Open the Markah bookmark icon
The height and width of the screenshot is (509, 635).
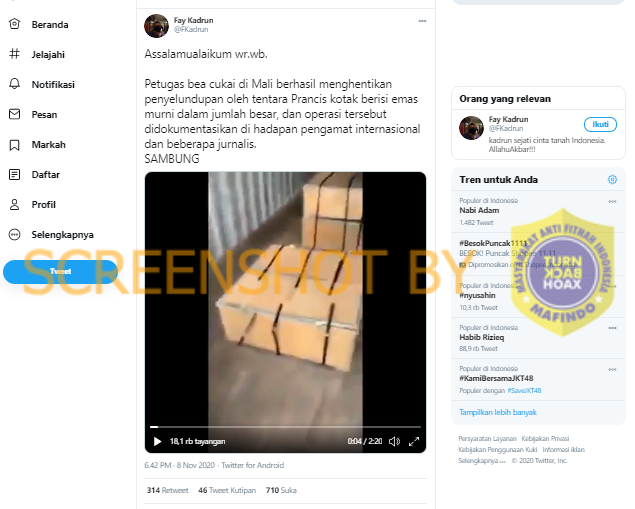[15, 145]
